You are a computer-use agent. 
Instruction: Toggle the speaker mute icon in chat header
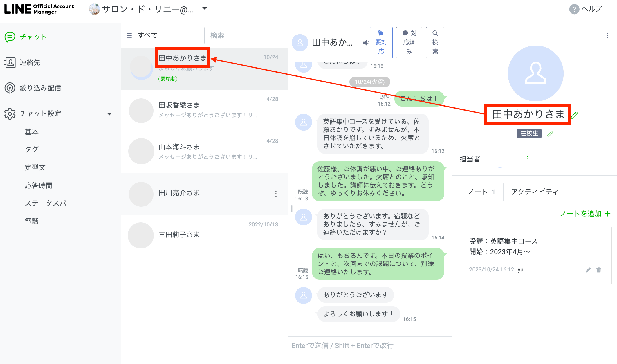pyautogui.click(x=366, y=43)
